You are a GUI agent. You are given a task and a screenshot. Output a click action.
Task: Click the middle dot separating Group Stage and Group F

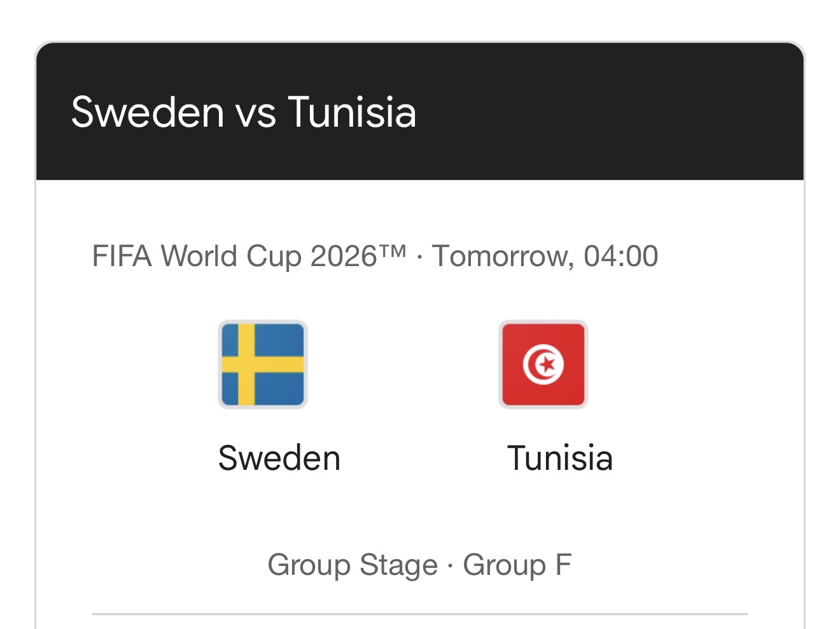(x=451, y=565)
